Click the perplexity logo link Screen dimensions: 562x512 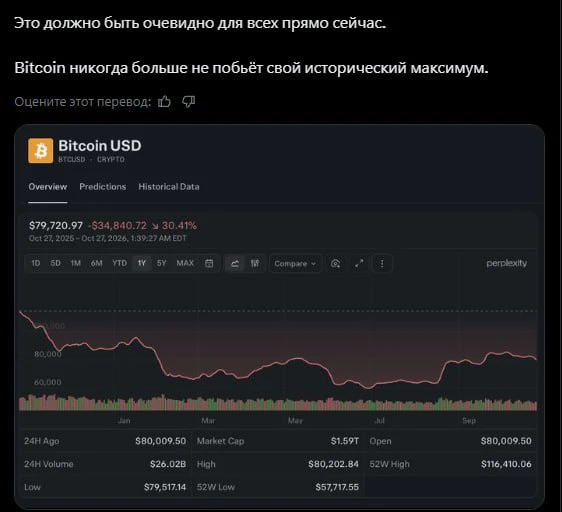click(x=506, y=263)
